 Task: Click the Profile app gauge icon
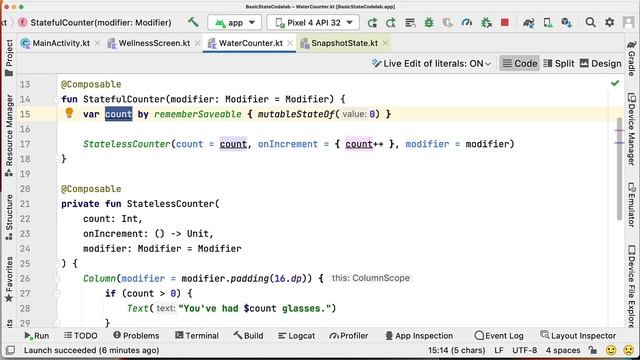point(467,22)
